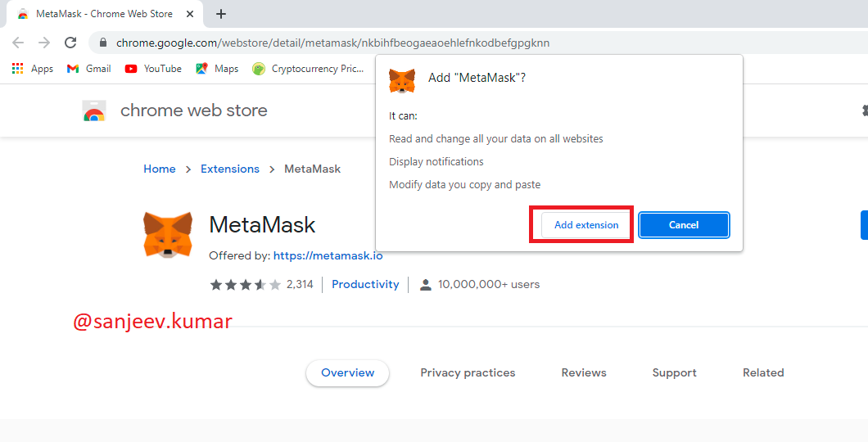Open the Apps grid bookmark
Image resolution: width=868 pixels, height=442 pixels.
click(33, 69)
